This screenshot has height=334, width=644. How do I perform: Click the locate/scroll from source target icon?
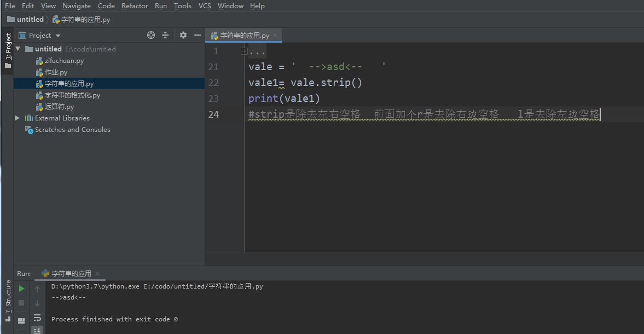point(151,35)
